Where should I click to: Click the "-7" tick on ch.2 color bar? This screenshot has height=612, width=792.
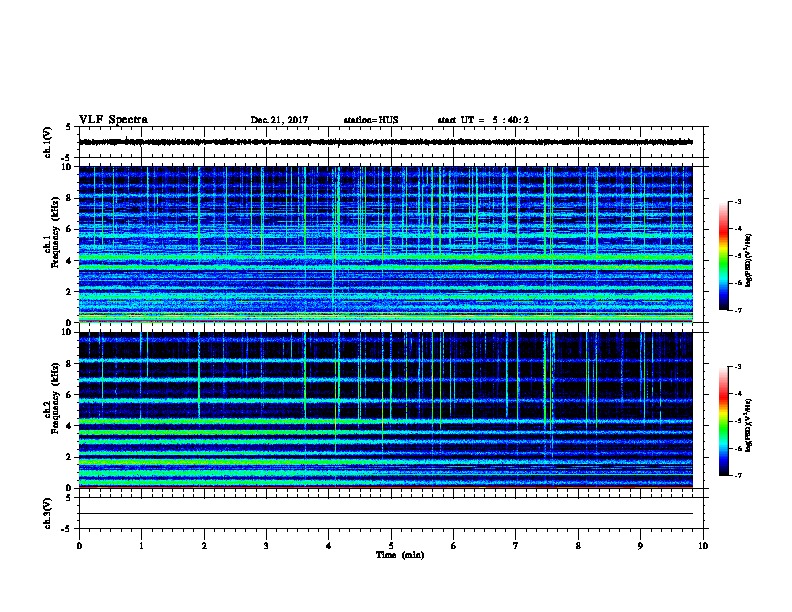(738, 476)
